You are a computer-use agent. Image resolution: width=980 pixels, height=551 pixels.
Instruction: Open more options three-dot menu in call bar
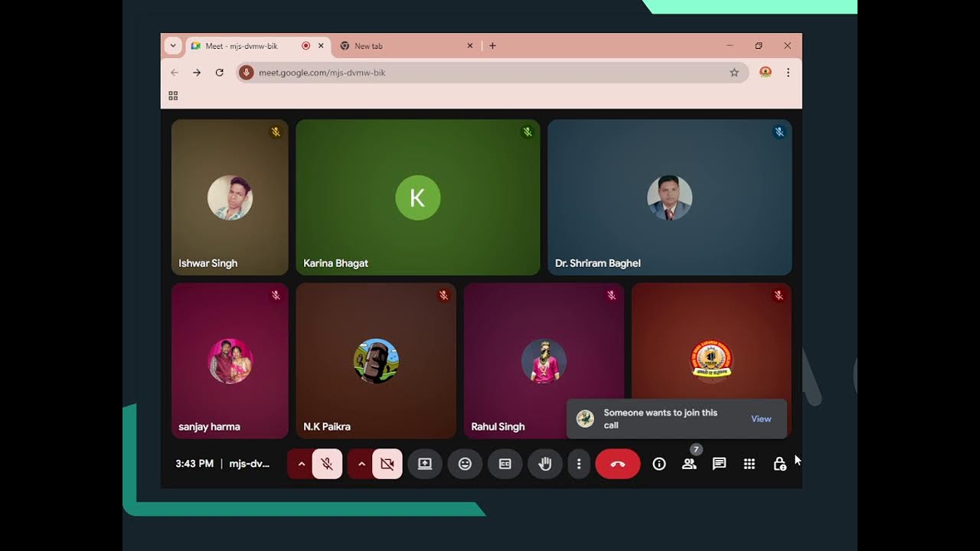579,464
